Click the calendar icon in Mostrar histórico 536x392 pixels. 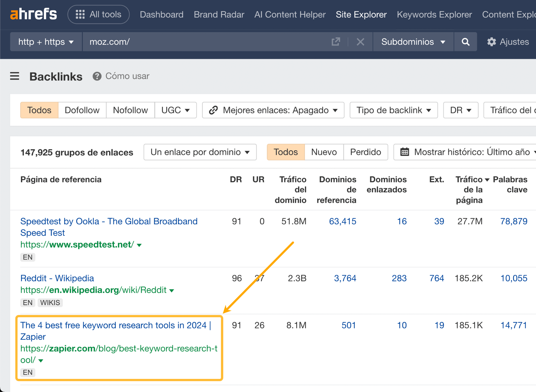click(404, 152)
